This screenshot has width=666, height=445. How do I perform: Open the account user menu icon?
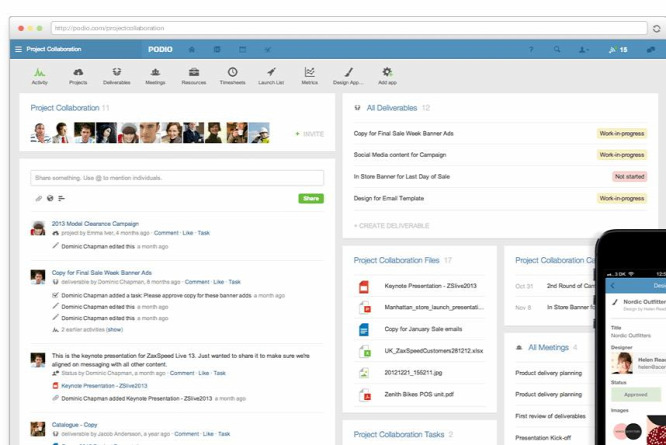[584, 50]
